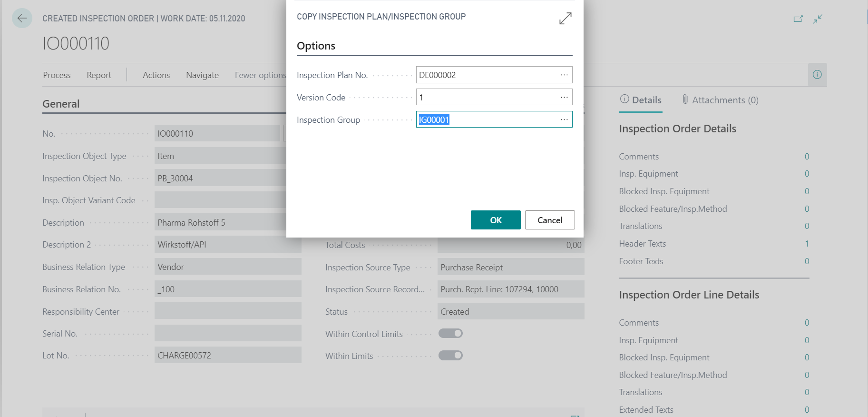Click the Serial No. field
The width and height of the screenshot is (868, 417).
[x=228, y=333]
